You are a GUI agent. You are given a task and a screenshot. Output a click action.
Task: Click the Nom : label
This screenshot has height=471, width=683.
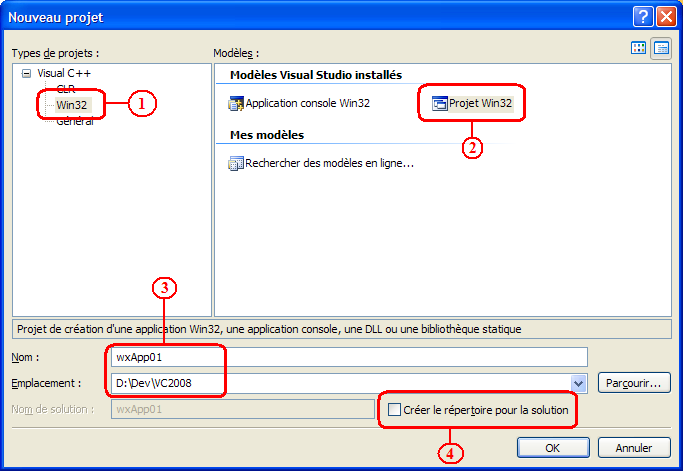coord(25,357)
